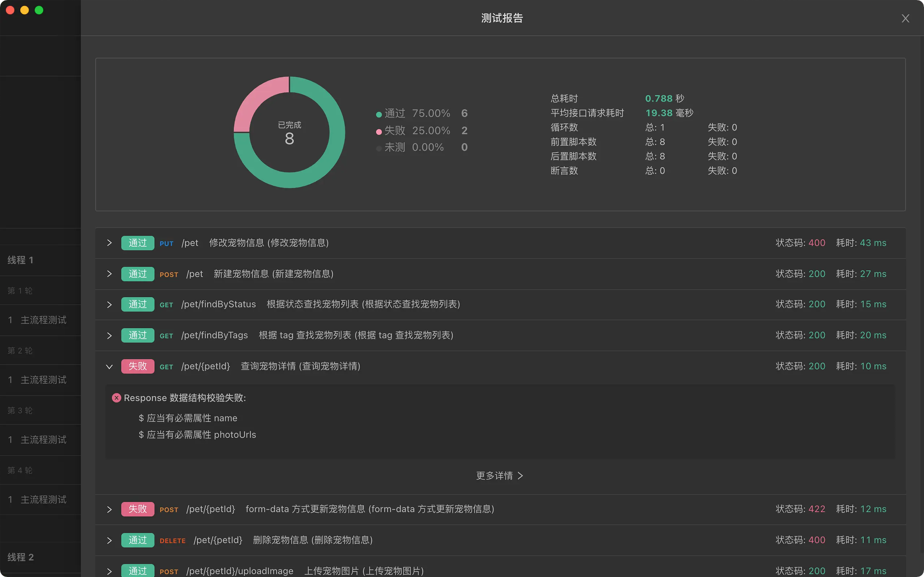The width and height of the screenshot is (924, 577).
Task: Toggle the 未测 legend indicator
Action: [x=378, y=148]
